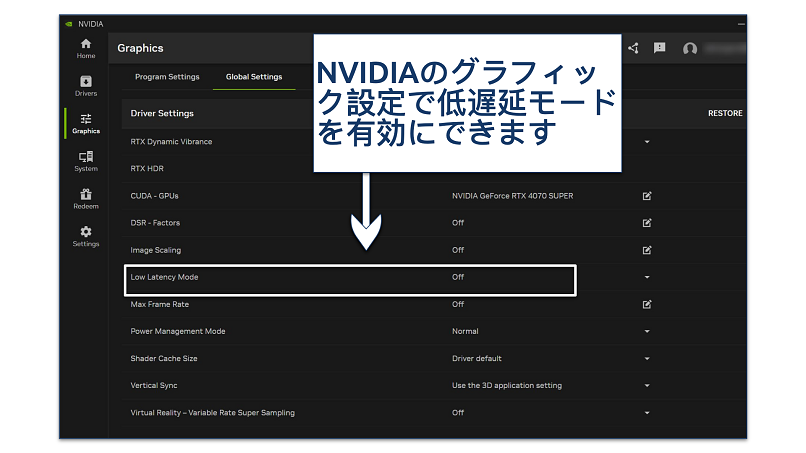This screenshot has width=806, height=453.
Task: Expand the Power Management Mode dropdown
Action: 647,332
